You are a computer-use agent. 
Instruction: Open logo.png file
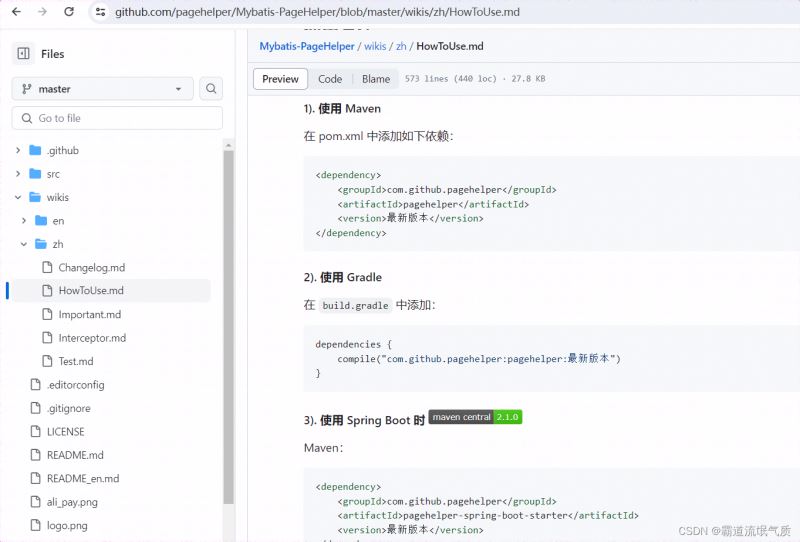pyautogui.click(x=67, y=526)
